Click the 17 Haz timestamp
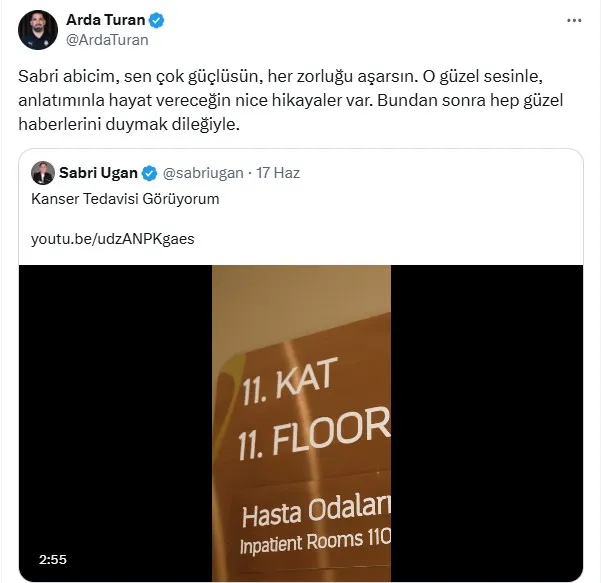 (x=278, y=173)
